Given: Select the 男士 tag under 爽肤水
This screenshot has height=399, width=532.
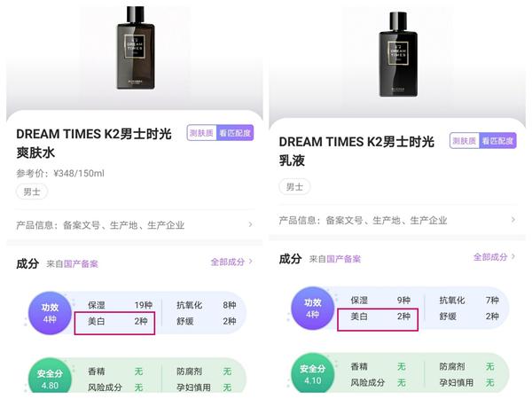Looking at the screenshot, I should (32, 192).
